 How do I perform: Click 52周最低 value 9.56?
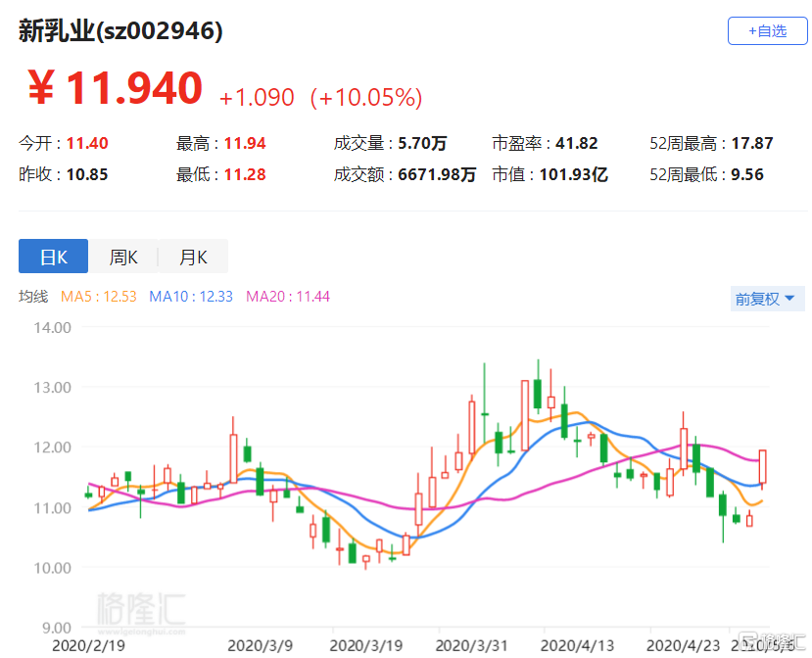tap(746, 174)
